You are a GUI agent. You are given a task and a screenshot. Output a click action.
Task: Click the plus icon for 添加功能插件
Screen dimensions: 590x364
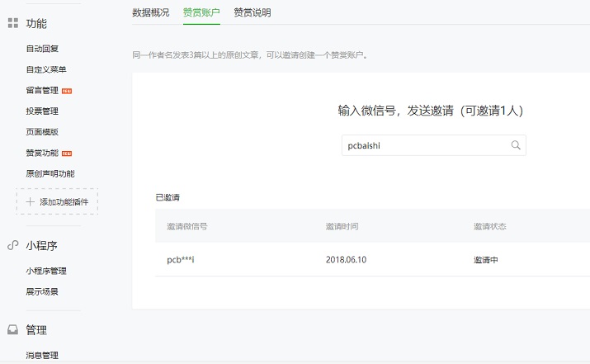tap(31, 201)
